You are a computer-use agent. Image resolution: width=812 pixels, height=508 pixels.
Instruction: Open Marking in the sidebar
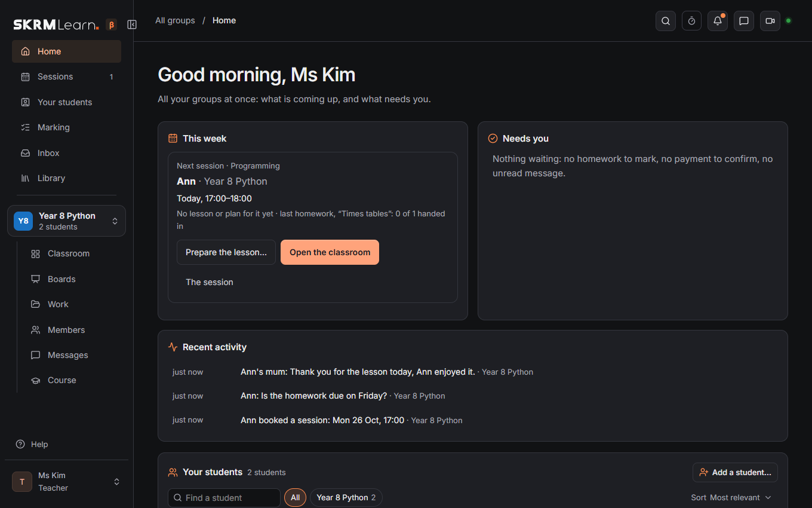click(66, 127)
